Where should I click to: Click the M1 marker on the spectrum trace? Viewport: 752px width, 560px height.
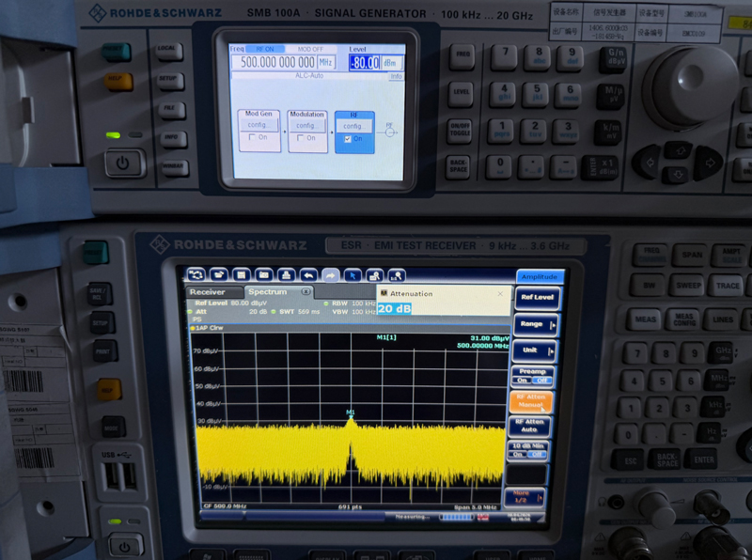coord(351,412)
